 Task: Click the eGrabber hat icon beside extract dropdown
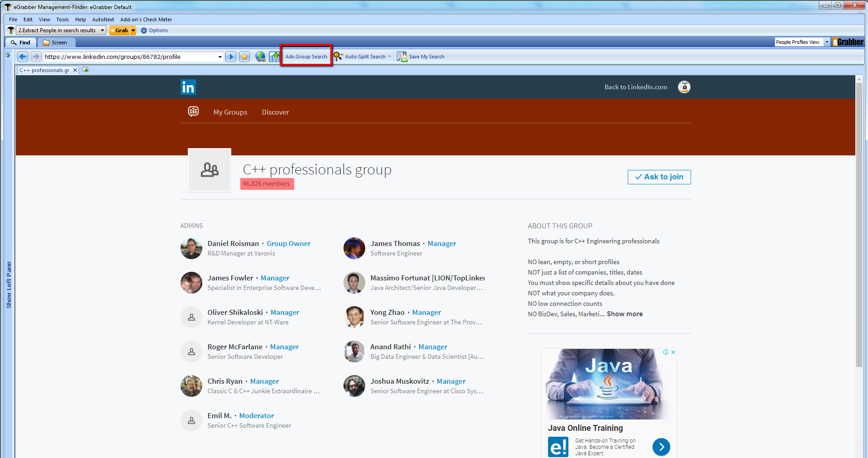(11, 30)
